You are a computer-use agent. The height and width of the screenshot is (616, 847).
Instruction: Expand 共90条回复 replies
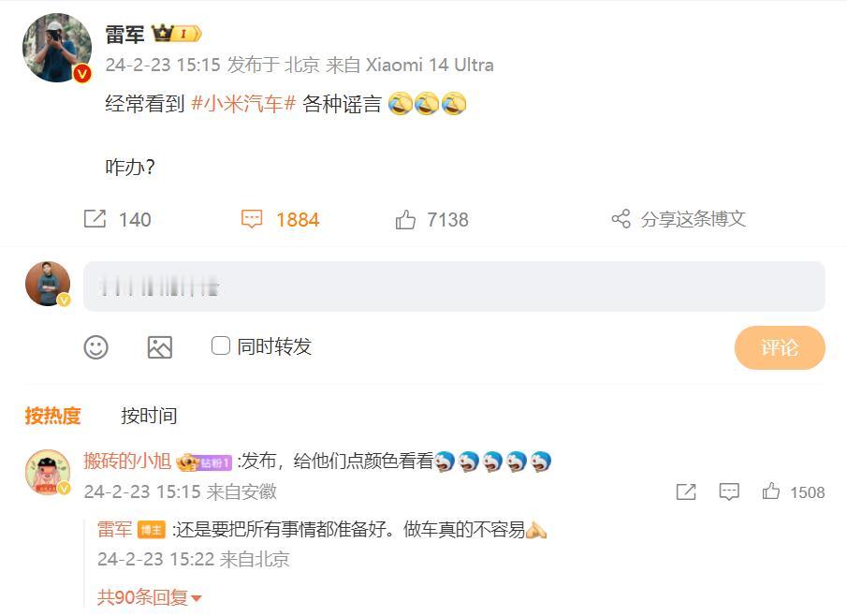[x=150, y=597]
